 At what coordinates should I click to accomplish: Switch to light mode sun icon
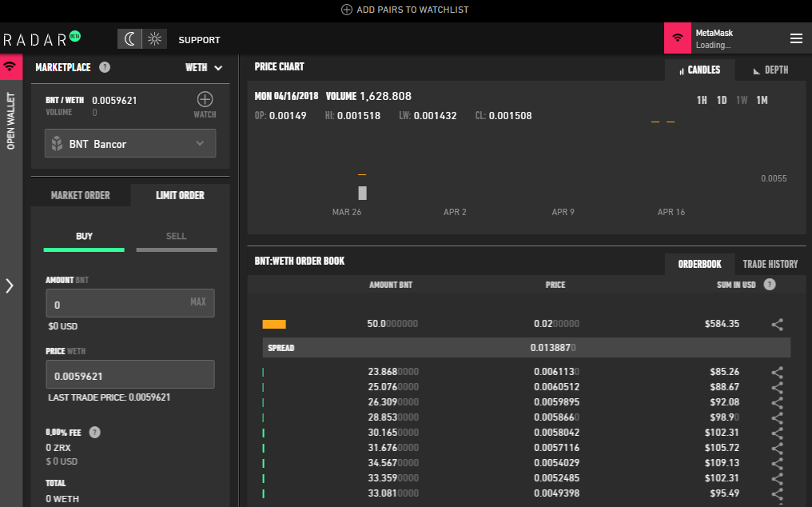[155, 39]
